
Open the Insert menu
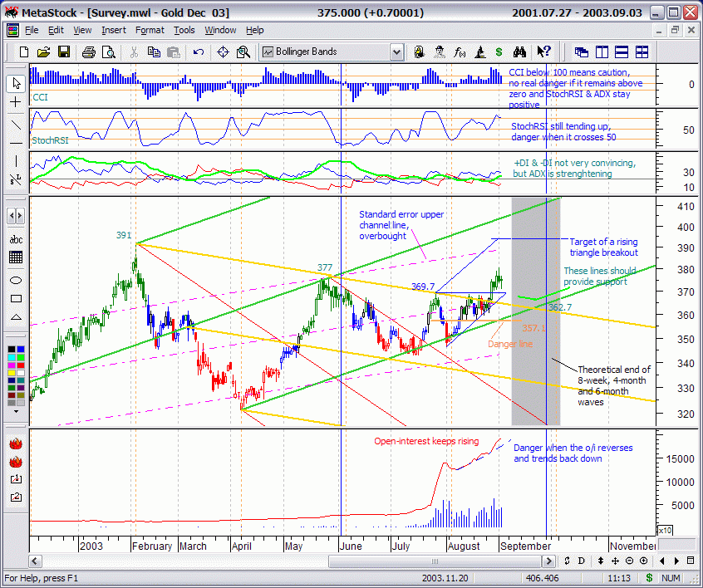[x=113, y=30]
